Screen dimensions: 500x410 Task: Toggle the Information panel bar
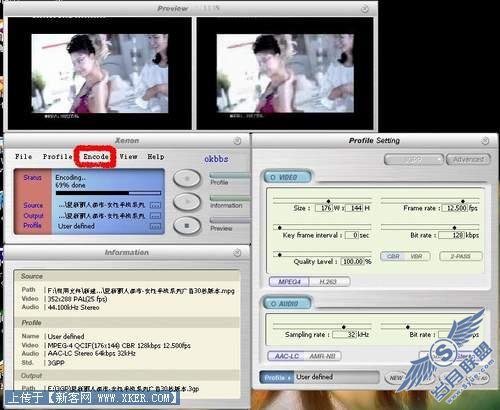pyautogui.click(x=230, y=198)
